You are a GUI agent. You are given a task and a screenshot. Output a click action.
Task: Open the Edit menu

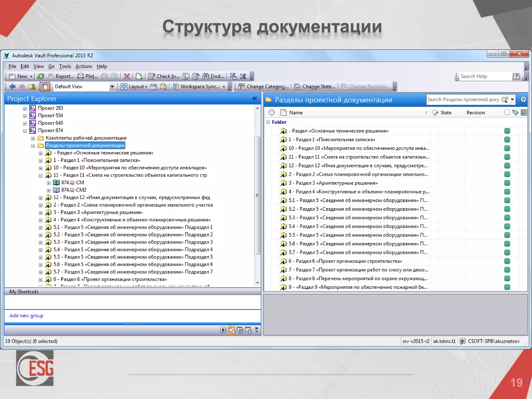click(25, 66)
